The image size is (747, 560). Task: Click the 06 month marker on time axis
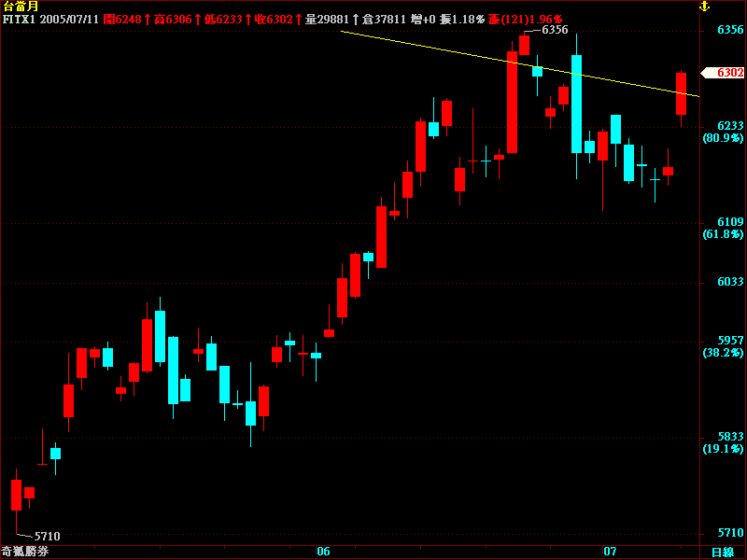pos(323,552)
